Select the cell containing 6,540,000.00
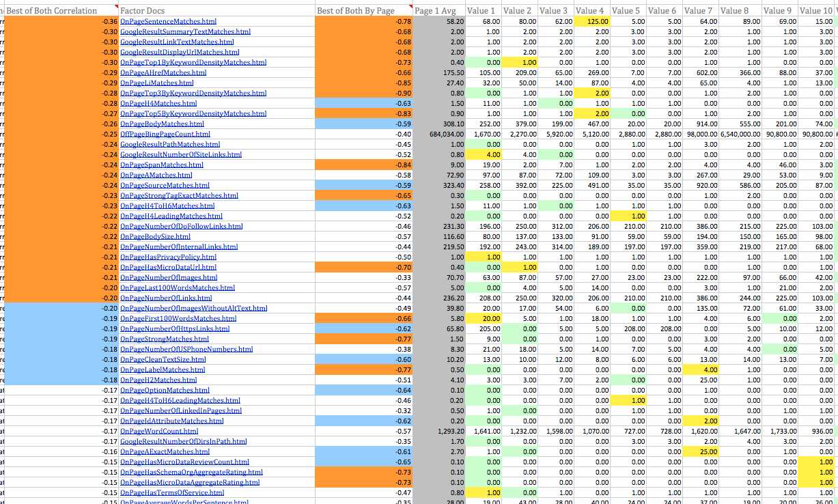This screenshot has width=838, height=504. click(x=739, y=135)
